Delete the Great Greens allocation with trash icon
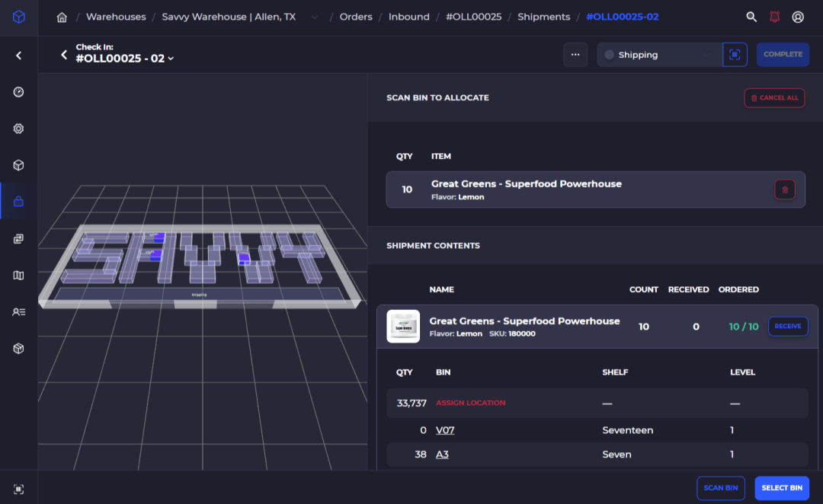This screenshot has height=504, width=823. click(x=785, y=190)
